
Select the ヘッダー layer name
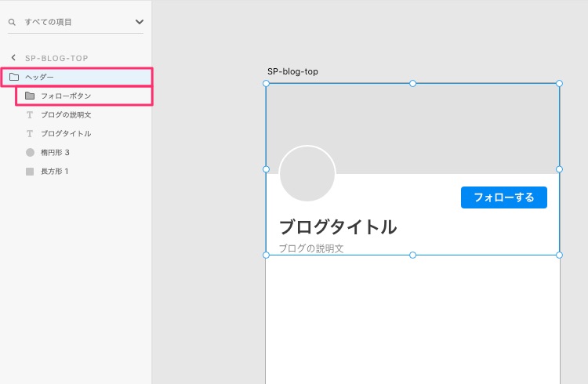40,77
